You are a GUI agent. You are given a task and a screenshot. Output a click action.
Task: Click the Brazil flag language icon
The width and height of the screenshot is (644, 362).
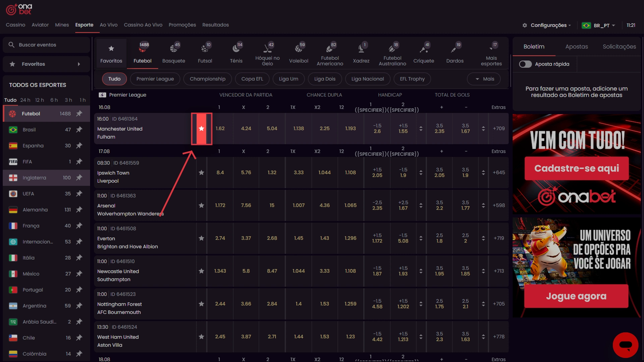tap(586, 25)
